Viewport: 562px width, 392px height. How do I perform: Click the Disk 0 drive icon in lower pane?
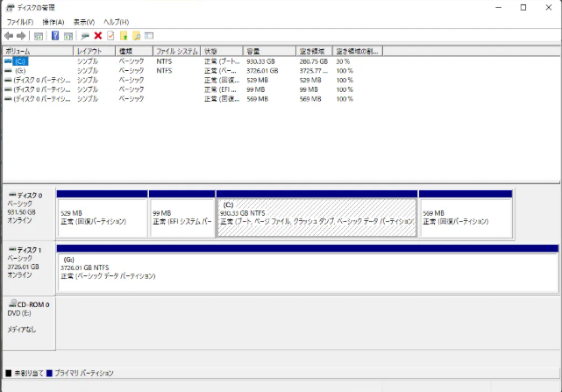tap(12, 195)
